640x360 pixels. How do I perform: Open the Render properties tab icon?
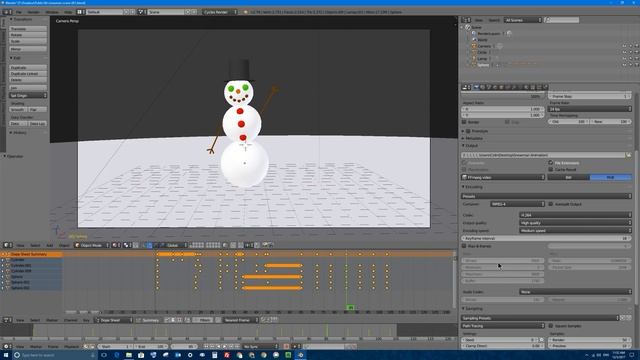476,87
